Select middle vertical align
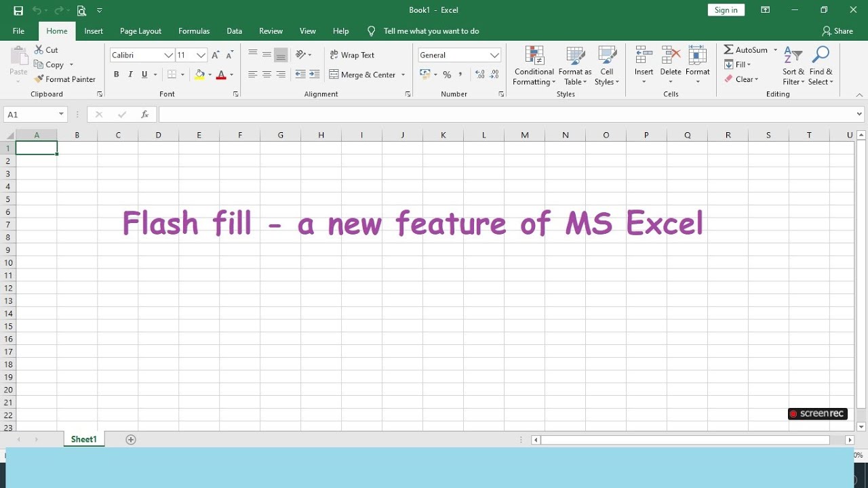 267,55
